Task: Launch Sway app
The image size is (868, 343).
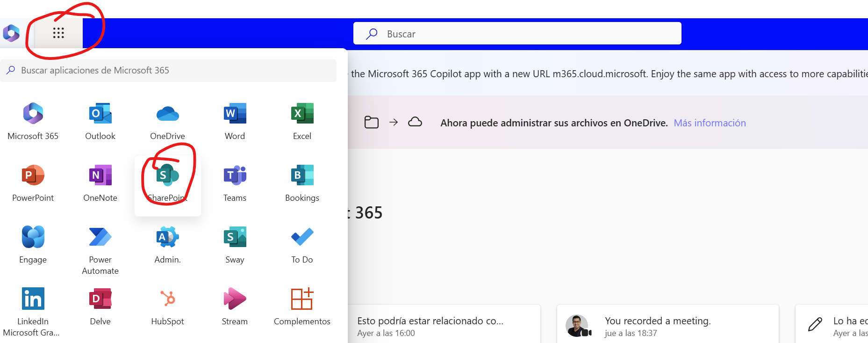Action: click(x=235, y=245)
